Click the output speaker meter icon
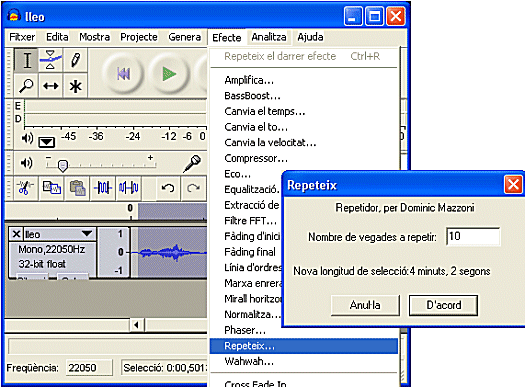Screen dimensions: 525x387 (27, 138)
